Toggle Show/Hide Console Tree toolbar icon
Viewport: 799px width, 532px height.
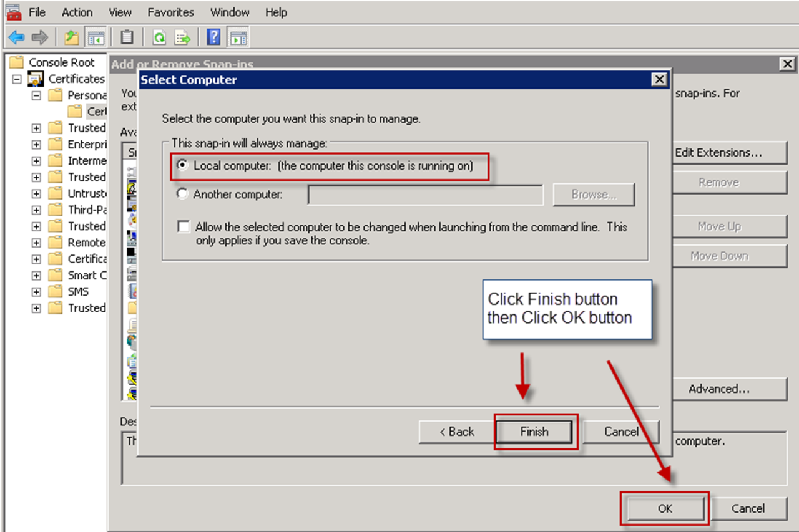[x=95, y=37]
